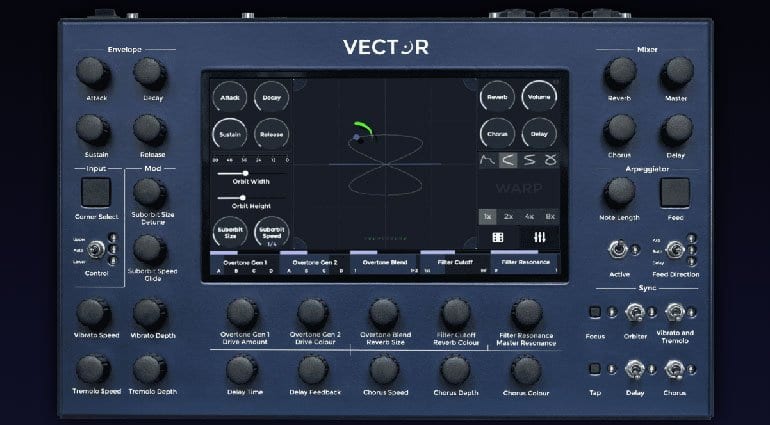Click the Overtone Gen 1 Drive Amount knob
Screen dimensions: 770x425
(x=243, y=313)
